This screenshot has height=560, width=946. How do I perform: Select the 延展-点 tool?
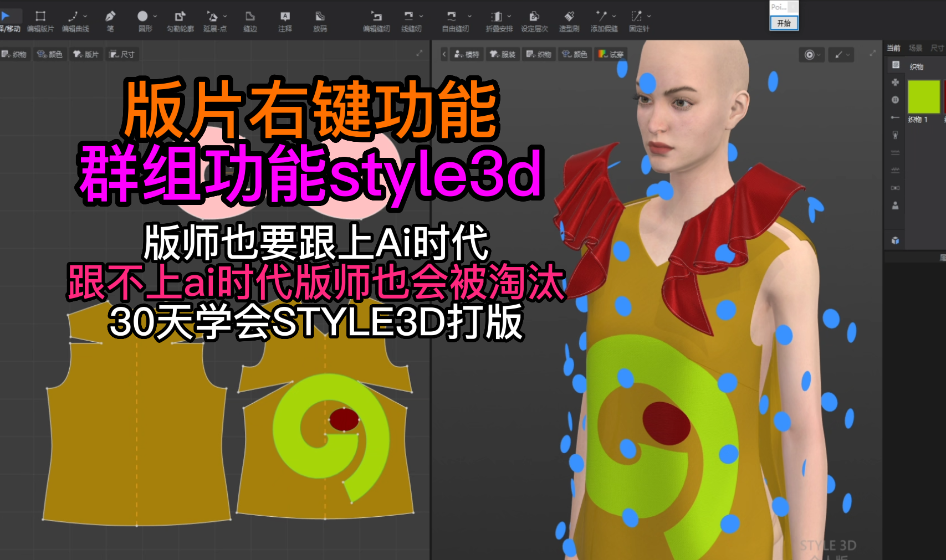click(x=214, y=21)
